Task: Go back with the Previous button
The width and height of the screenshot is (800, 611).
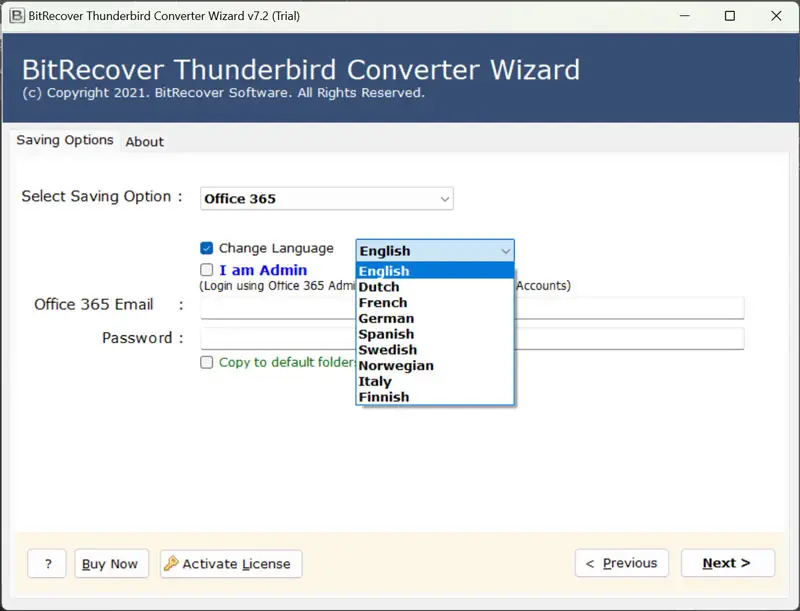Action: pos(621,564)
